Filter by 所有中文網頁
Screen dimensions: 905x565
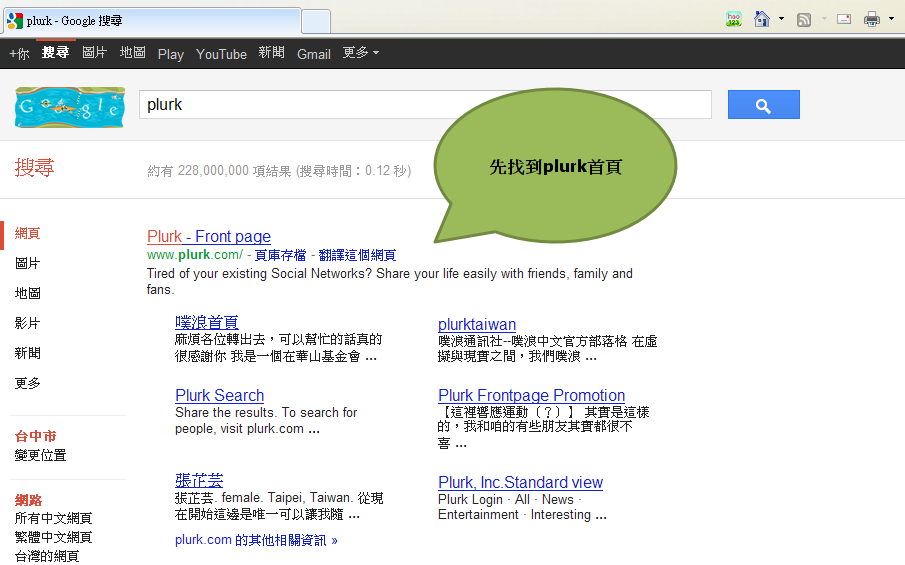tap(54, 519)
